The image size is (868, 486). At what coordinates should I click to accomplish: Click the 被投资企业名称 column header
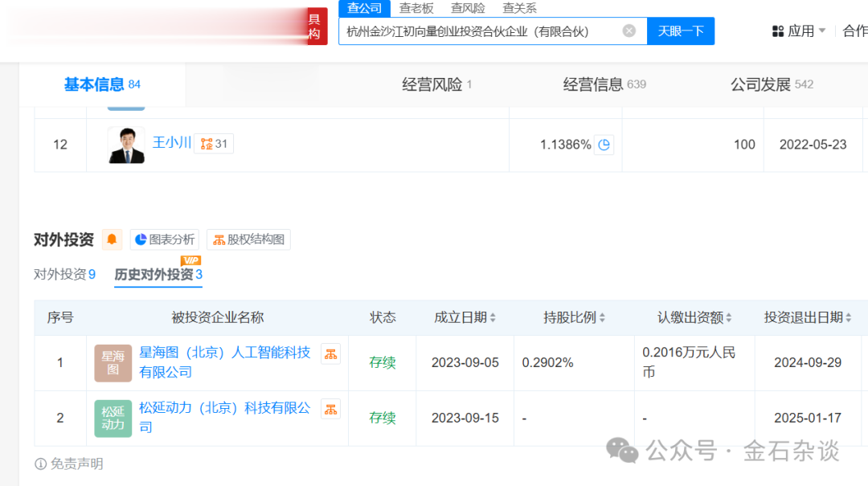coord(218,317)
